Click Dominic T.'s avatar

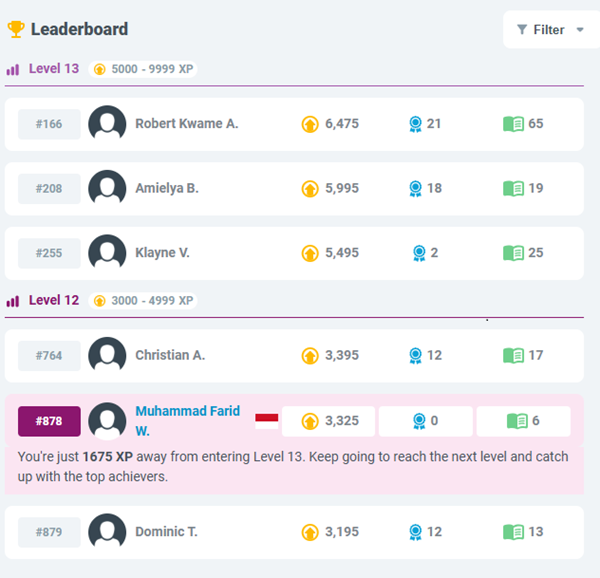point(107,532)
